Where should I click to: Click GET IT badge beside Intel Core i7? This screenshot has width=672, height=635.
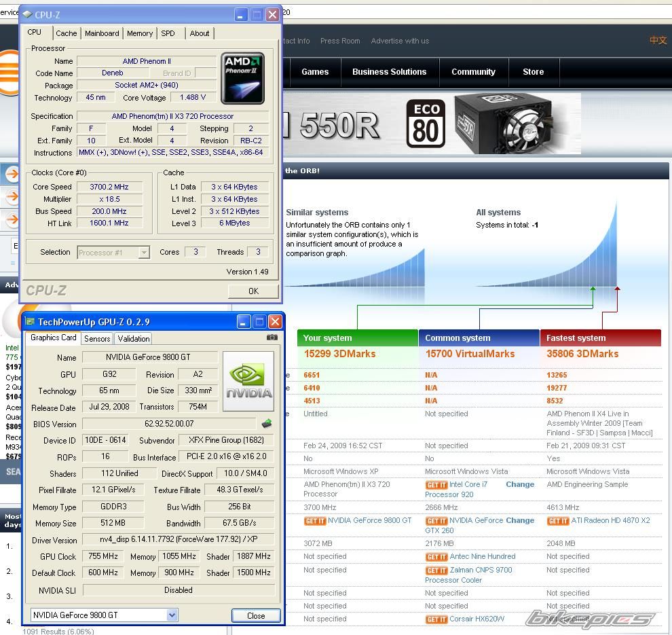[x=436, y=485]
